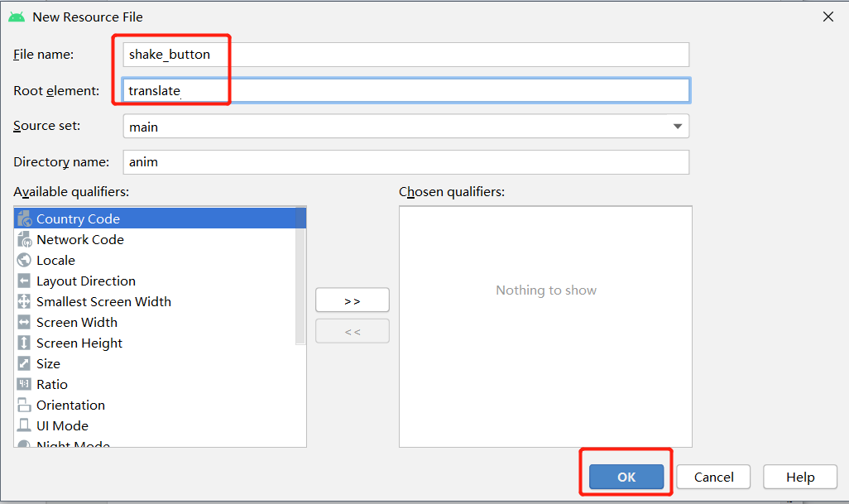Image resolution: width=849 pixels, height=504 pixels.
Task: Click the Smallest Screen Width icon
Action: (24, 301)
